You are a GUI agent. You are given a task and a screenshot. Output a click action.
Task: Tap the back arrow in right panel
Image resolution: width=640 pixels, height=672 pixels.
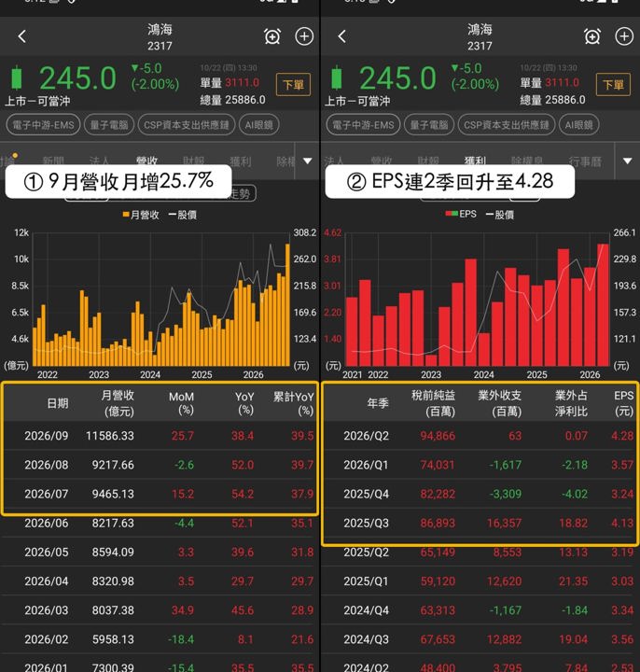coord(341,36)
